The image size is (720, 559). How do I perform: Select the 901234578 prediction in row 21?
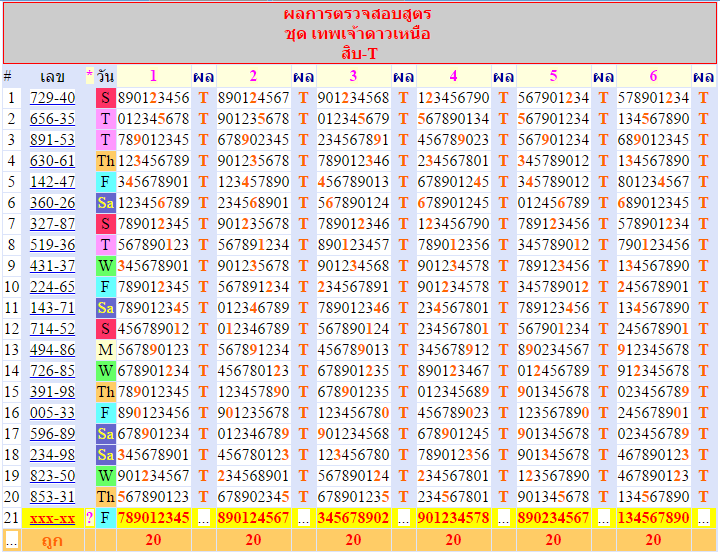point(454,518)
